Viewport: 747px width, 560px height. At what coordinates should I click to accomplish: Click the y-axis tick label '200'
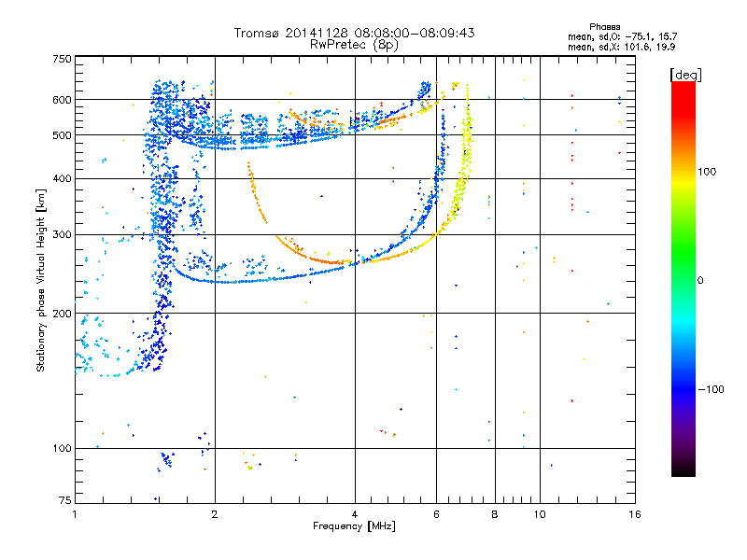point(62,314)
